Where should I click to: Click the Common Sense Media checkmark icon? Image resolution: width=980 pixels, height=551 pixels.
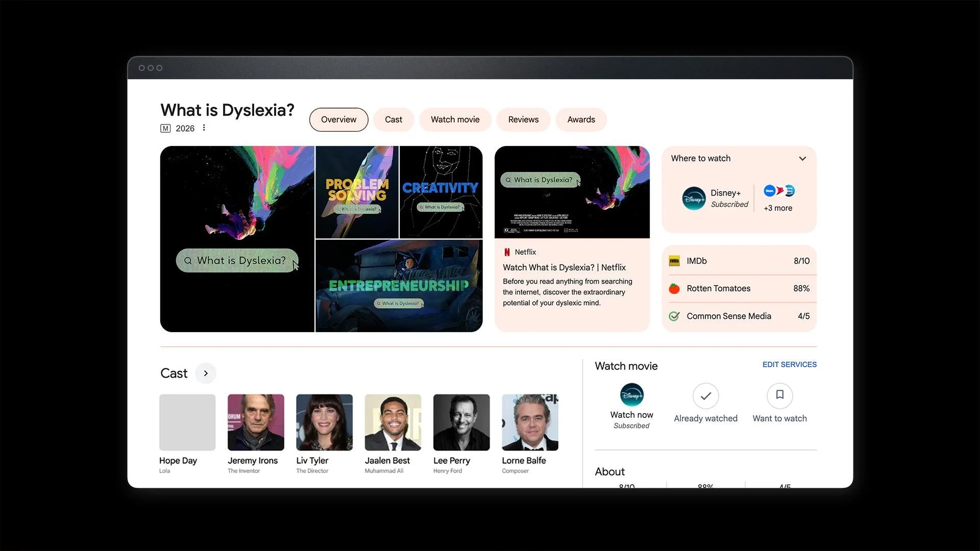pyautogui.click(x=674, y=316)
